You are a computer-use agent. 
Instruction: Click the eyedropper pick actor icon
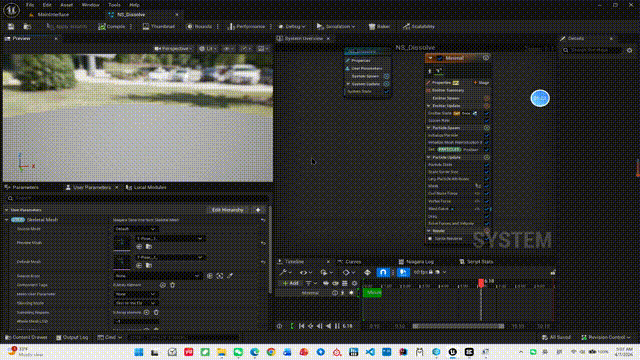(230, 276)
